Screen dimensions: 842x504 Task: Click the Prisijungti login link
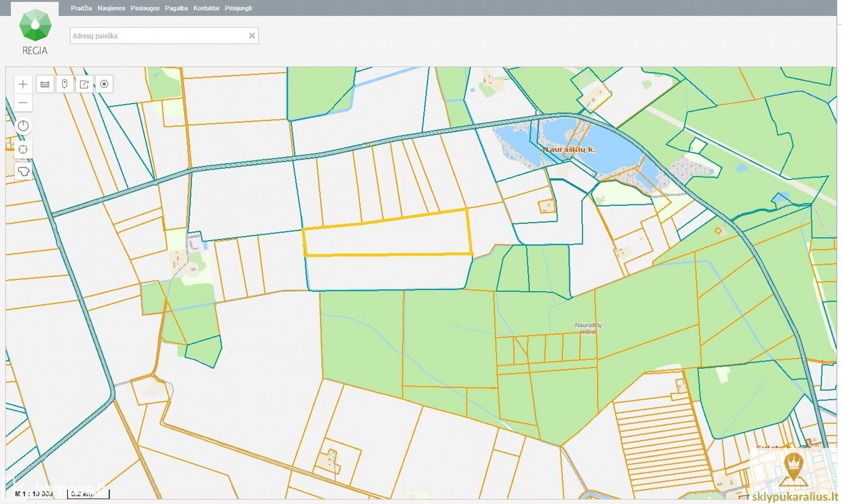click(x=238, y=8)
